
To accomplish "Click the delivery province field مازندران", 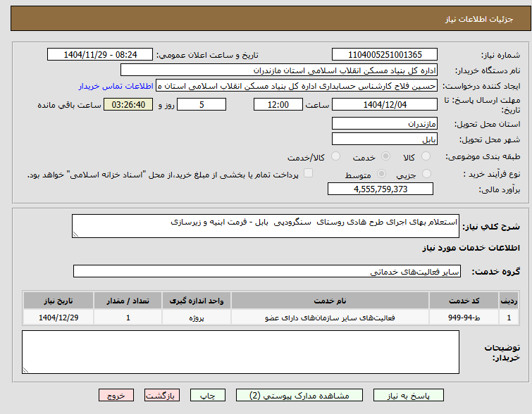I will tap(385, 123).
